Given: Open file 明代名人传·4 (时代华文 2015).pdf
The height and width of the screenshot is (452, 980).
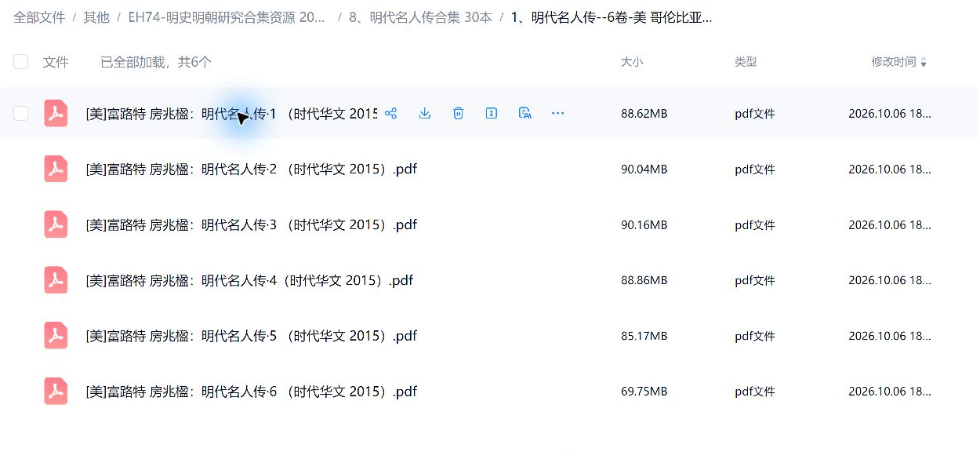Looking at the screenshot, I should tap(249, 280).
